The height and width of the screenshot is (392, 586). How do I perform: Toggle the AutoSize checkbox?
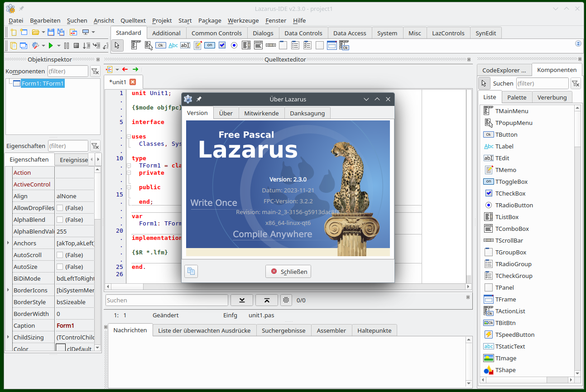(x=60, y=267)
